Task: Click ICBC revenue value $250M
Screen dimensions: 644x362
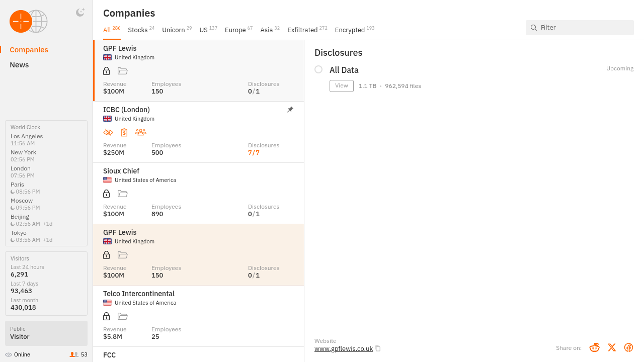Action: (114, 153)
